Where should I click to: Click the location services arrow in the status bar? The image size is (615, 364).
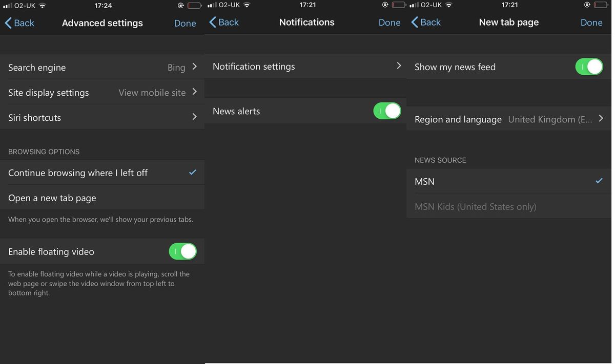coord(180,5)
